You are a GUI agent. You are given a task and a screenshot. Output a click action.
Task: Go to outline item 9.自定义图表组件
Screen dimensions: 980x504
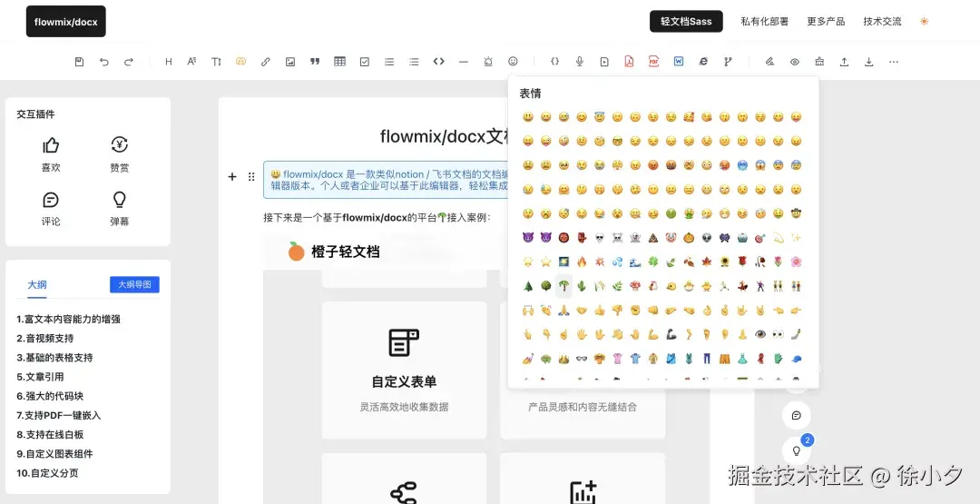[54, 454]
